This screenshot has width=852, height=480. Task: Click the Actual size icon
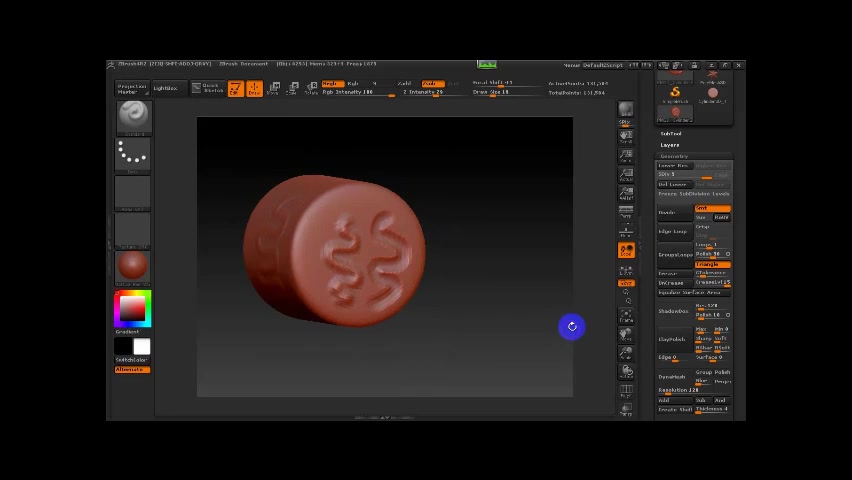point(626,175)
